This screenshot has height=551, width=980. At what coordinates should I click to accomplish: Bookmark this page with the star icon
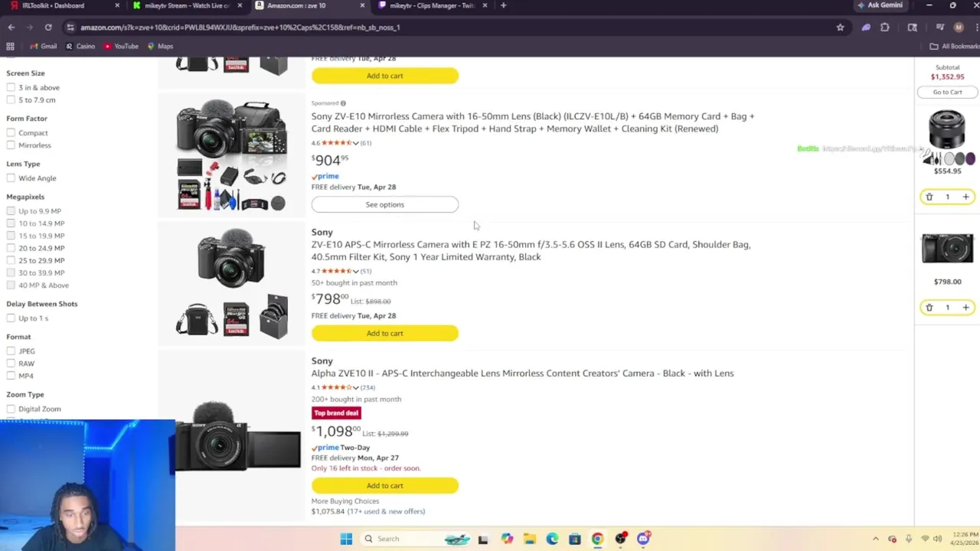point(840,28)
